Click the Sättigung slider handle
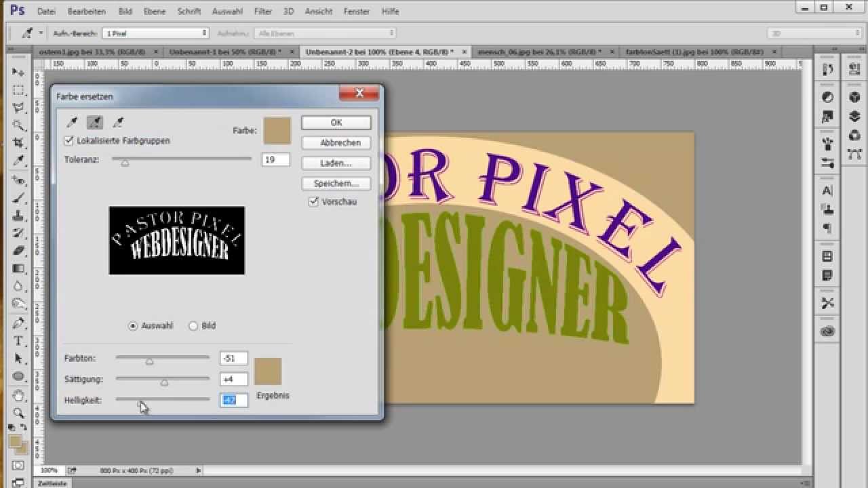The width and height of the screenshot is (868, 488). tap(164, 382)
